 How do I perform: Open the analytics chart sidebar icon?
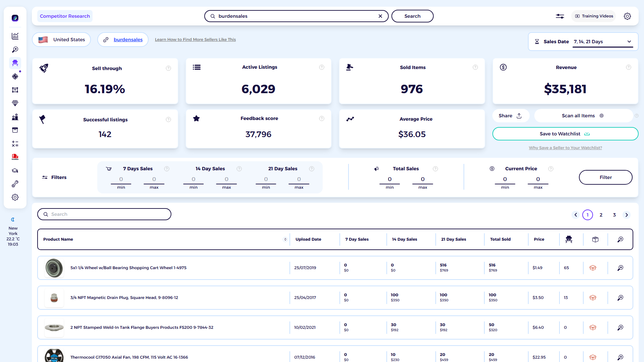coord(15,36)
